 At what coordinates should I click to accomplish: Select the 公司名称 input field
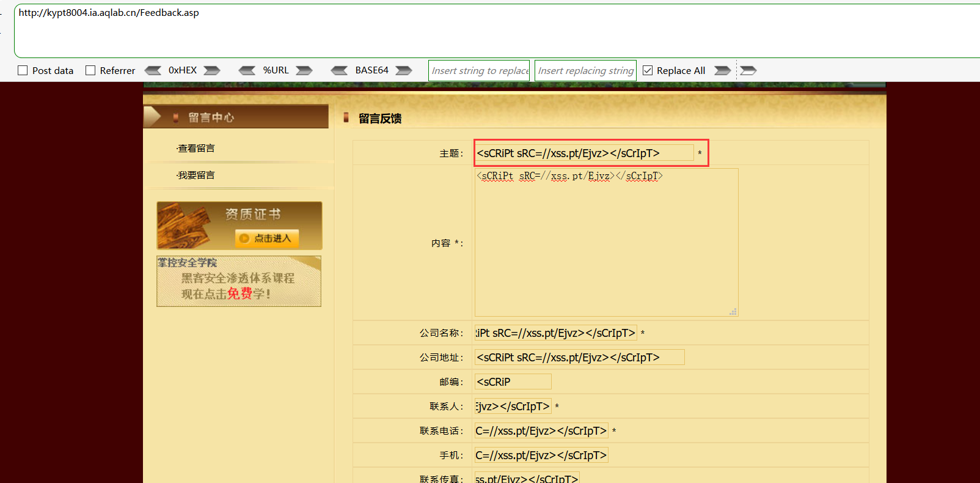555,333
